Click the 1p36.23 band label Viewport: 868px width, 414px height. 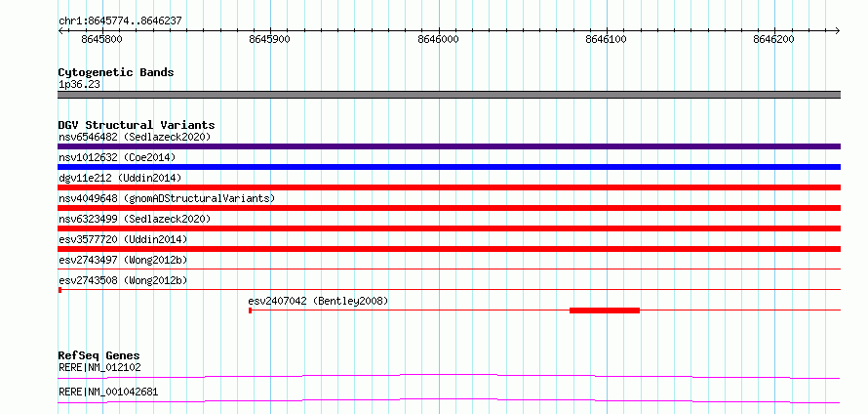pos(79,85)
